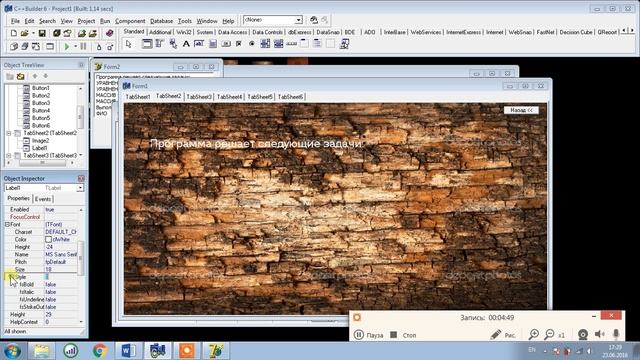This screenshot has height=360, width=640.
Task: Click the clWhite color swatch
Action: pyautogui.click(x=49, y=240)
